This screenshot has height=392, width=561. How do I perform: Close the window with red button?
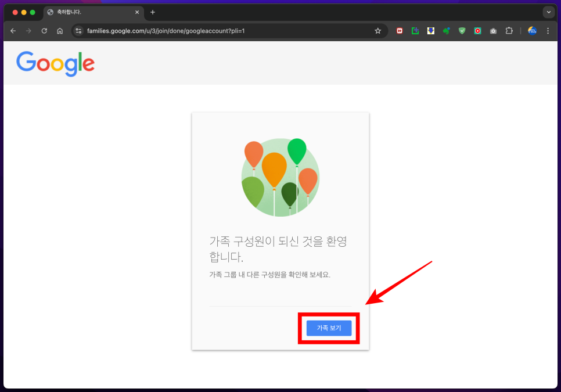pyautogui.click(x=15, y=12)
